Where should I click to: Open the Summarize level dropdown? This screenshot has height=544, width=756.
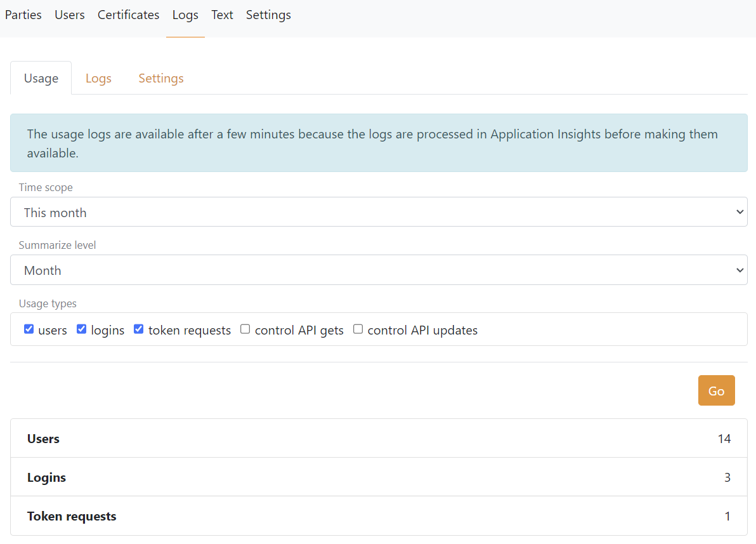click(x=378, y=270)
